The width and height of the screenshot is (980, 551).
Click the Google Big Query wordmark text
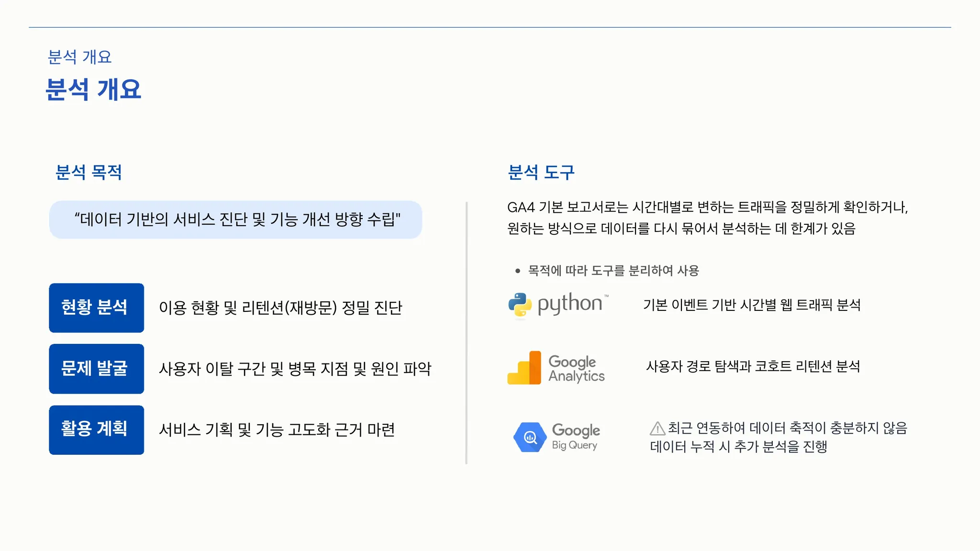(576, 436)
